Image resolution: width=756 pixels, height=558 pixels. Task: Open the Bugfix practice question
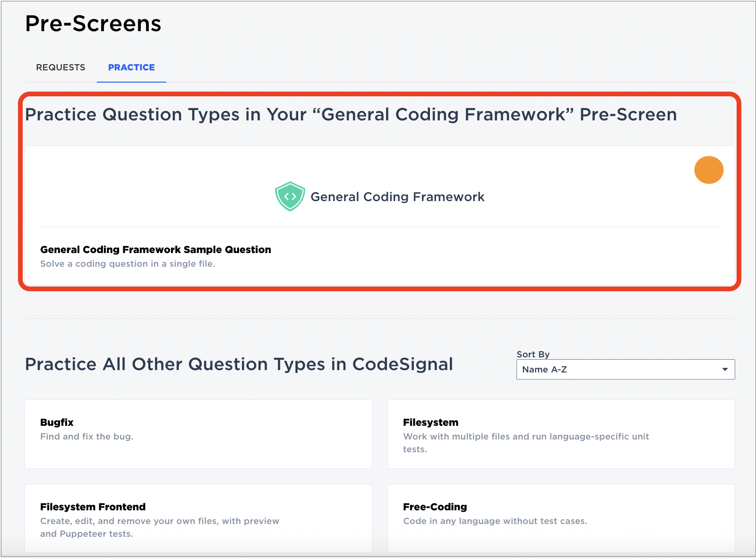(57, 423)
